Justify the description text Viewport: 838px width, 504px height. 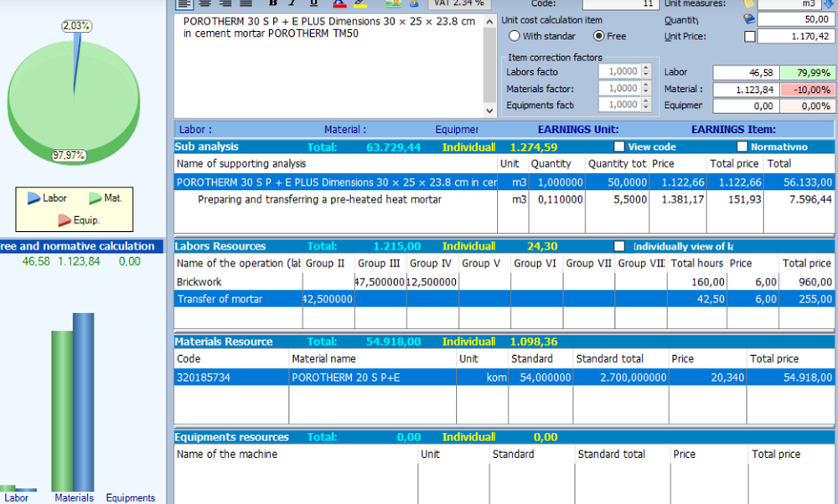coord(246,3)
